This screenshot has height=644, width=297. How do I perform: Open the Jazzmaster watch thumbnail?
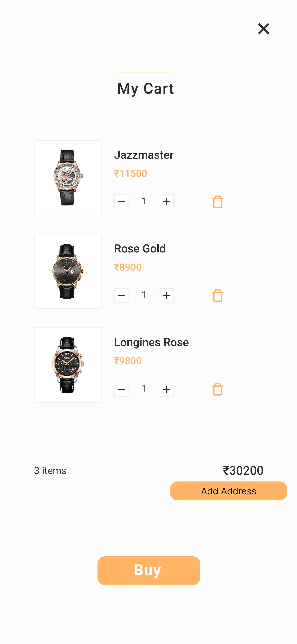point(68,177)
